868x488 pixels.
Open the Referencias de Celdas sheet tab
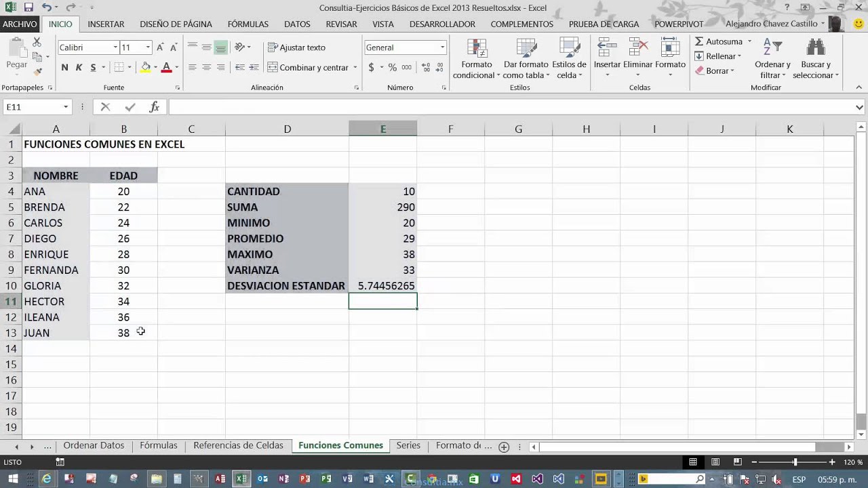click(238, 445)
